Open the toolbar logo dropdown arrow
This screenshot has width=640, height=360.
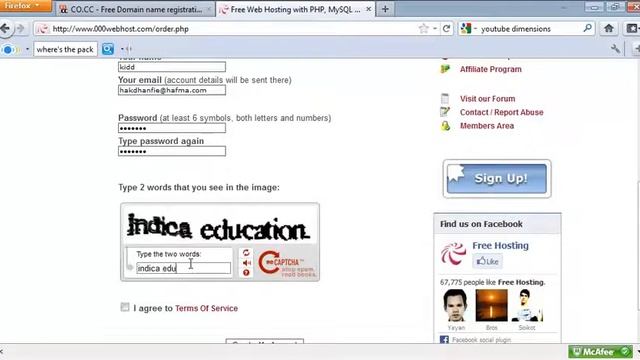click(27, 49)
